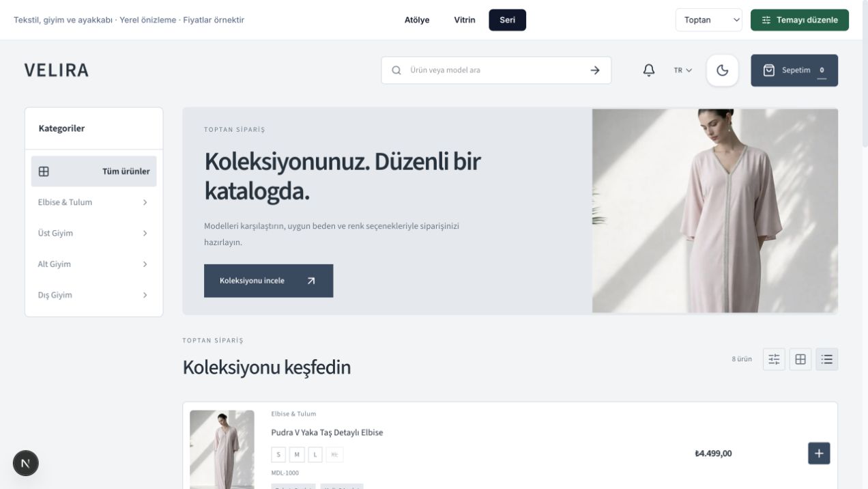The image size is (868, 489).
Task: Switch to Atölye theme tab
Action: coord(417,20)
